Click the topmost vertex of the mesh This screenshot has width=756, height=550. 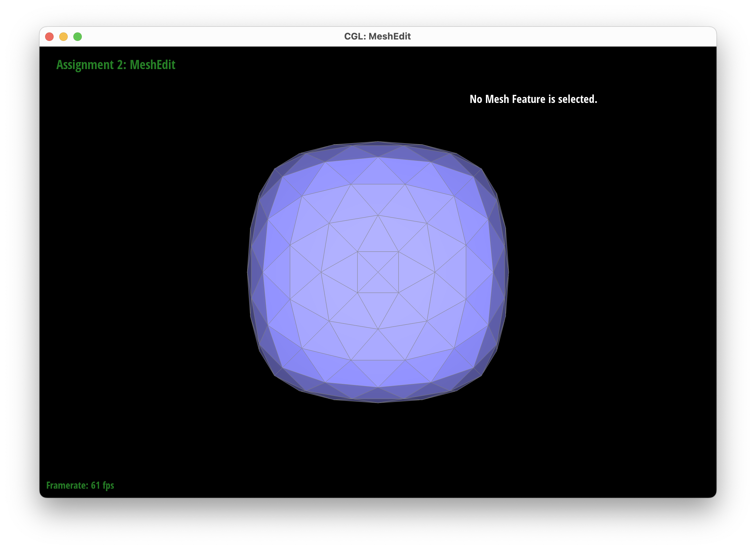tap(378, 142)
